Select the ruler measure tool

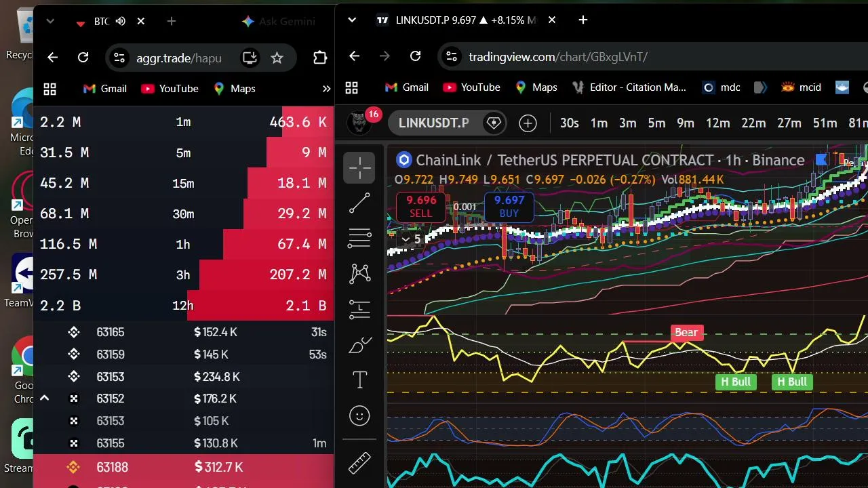coord(359,463)
